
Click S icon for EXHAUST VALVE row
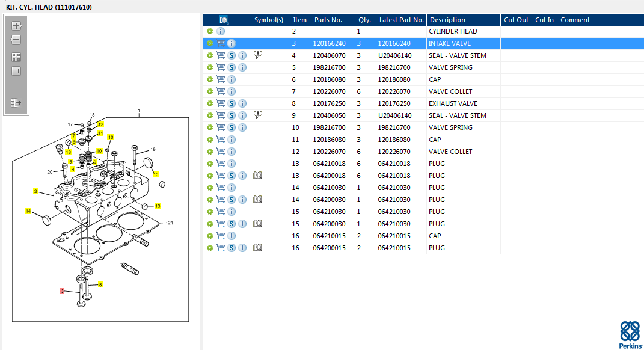232,103
